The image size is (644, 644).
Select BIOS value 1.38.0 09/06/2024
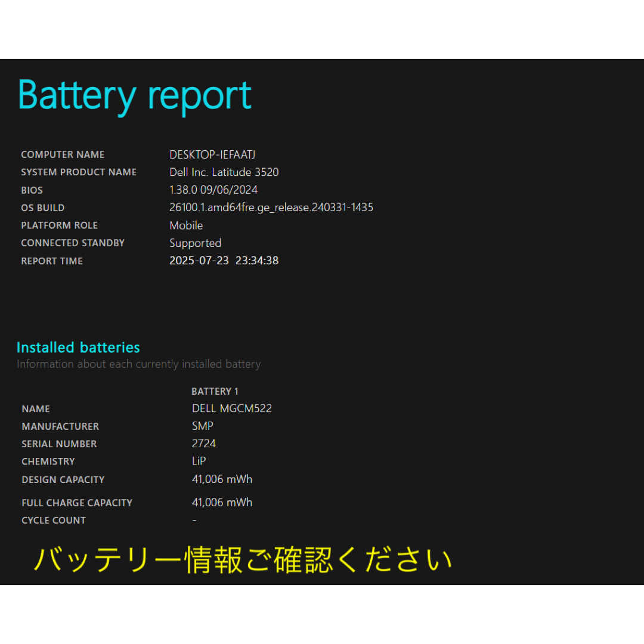click(x=213, y=190)
